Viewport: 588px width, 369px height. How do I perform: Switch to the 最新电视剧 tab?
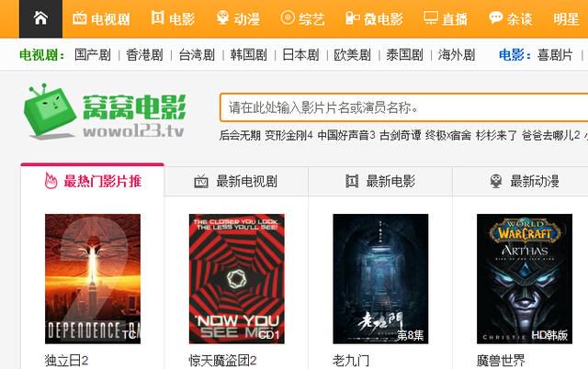pyautogui.click(x=236, y=182)
